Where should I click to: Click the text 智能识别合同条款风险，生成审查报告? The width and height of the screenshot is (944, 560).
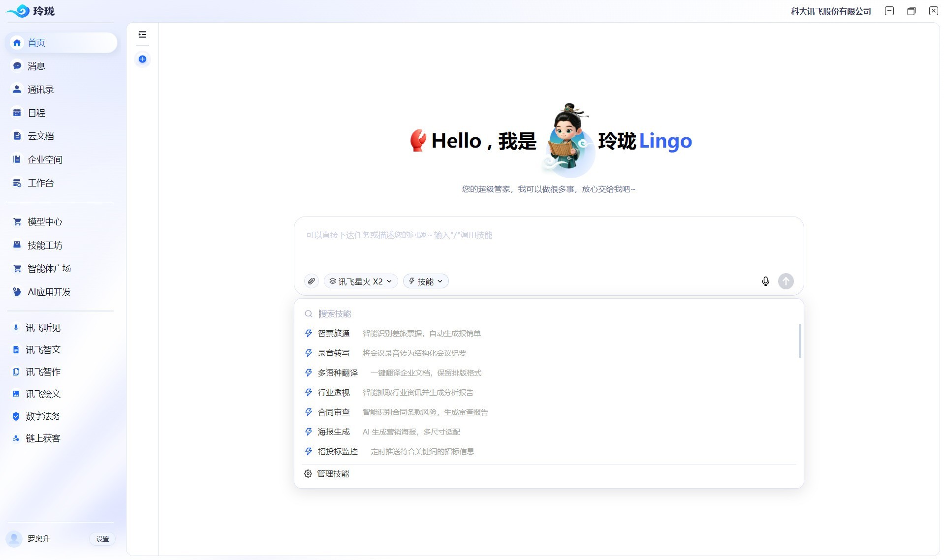tap(425, 412)
